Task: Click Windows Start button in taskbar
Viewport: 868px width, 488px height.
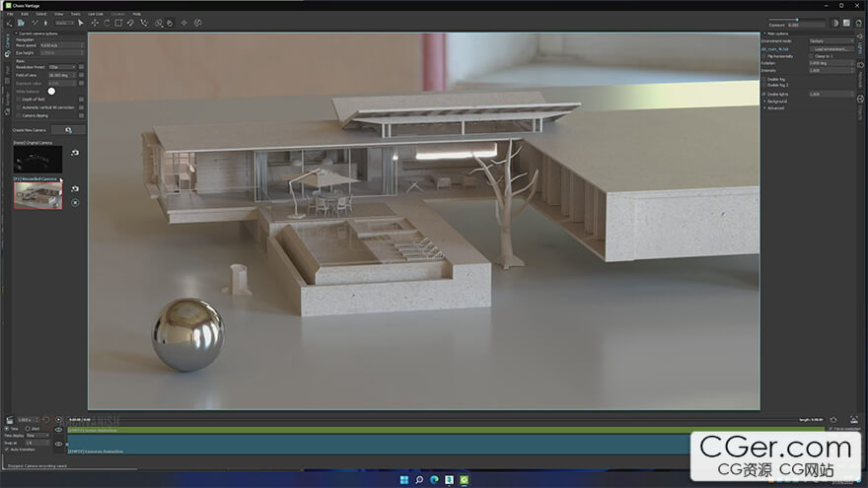Action: [403, 479]
